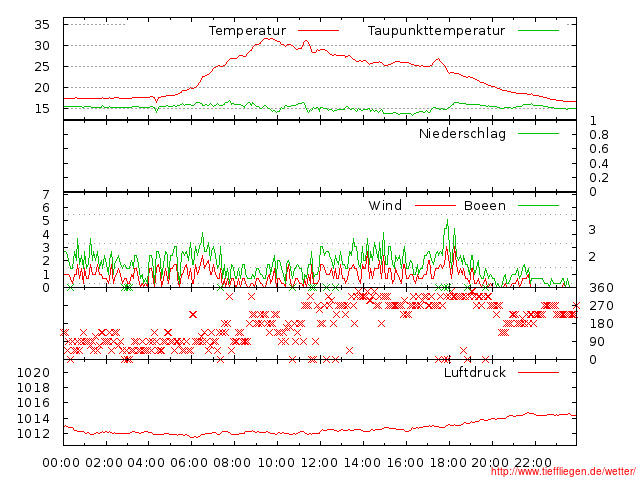
Task: Click the 20:00 time axis label
Action: [490, 463]
